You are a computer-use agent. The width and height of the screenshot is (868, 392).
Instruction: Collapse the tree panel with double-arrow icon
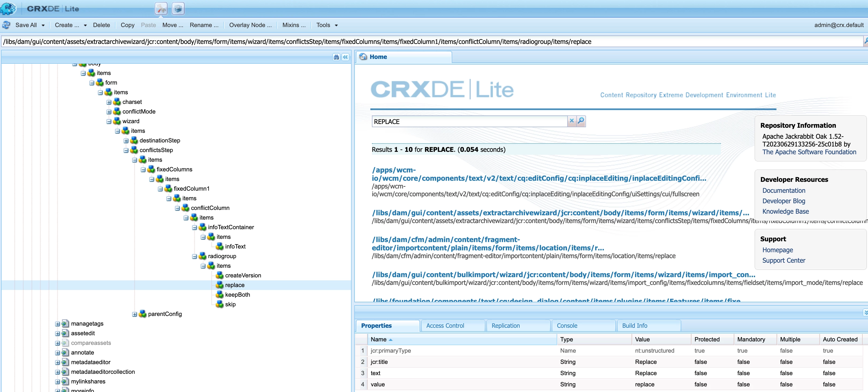point(345,57)
